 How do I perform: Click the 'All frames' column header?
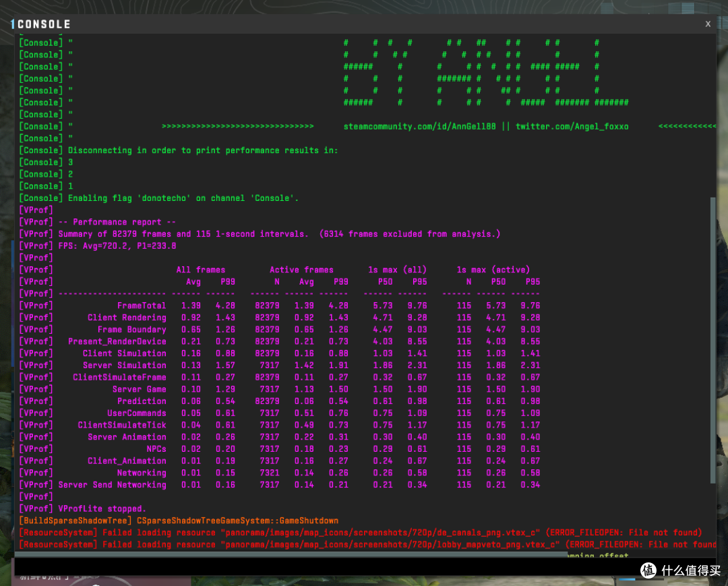[x=201, y=270]
